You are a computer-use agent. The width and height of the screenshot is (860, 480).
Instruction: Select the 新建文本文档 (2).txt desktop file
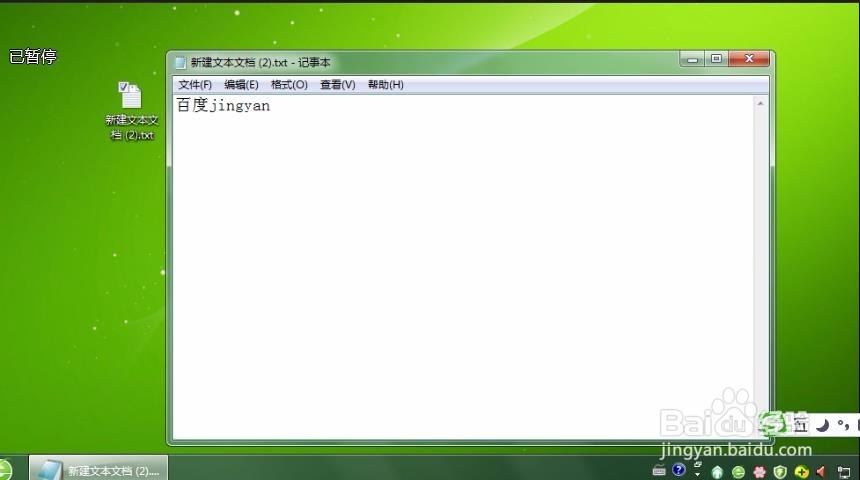point(132,111)
